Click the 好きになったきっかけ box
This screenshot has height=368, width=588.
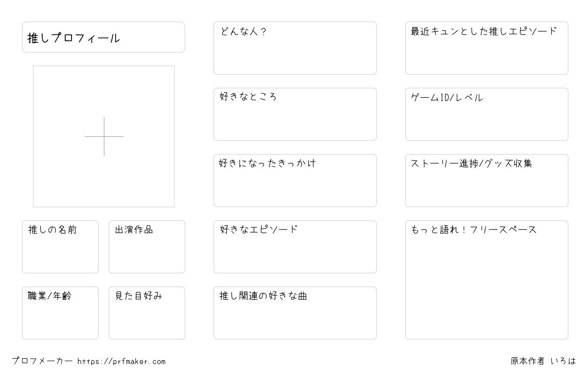tap(295, 181)
